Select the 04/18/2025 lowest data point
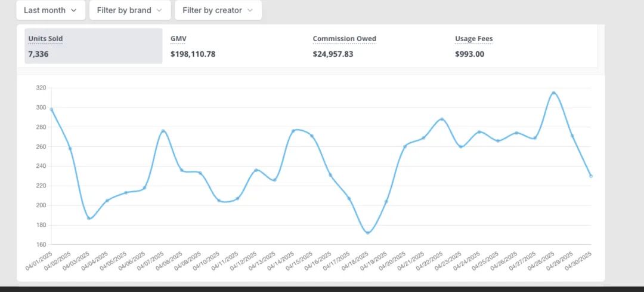 pyautogui.click(x=367, y=233)
